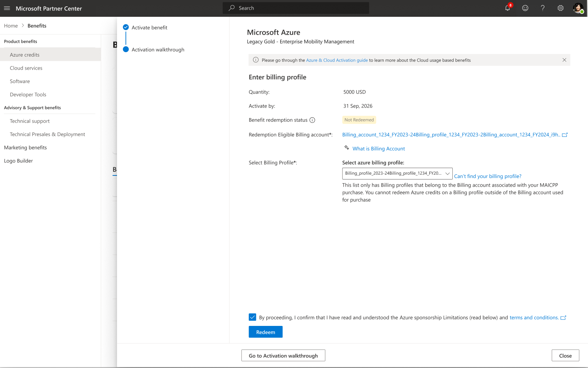Click the Advisory & Support benefits header

32,108
